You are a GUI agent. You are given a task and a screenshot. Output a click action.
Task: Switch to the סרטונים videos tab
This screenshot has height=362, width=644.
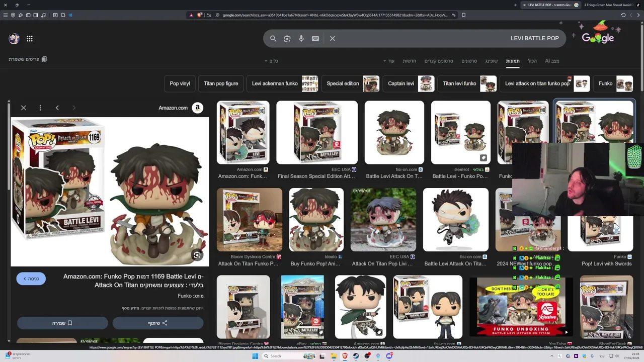469,61
